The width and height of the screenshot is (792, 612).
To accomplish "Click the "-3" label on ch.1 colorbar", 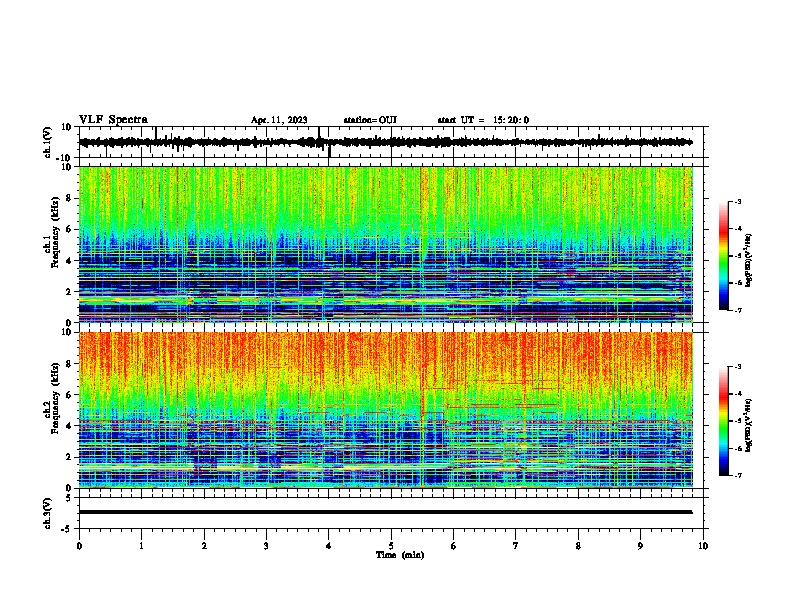I will click(736, 201).
